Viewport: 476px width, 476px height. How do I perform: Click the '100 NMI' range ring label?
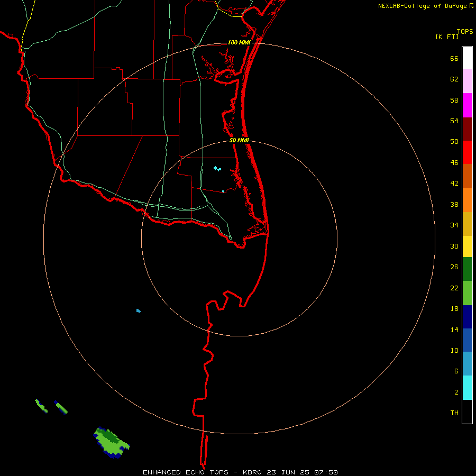point(239,42)
